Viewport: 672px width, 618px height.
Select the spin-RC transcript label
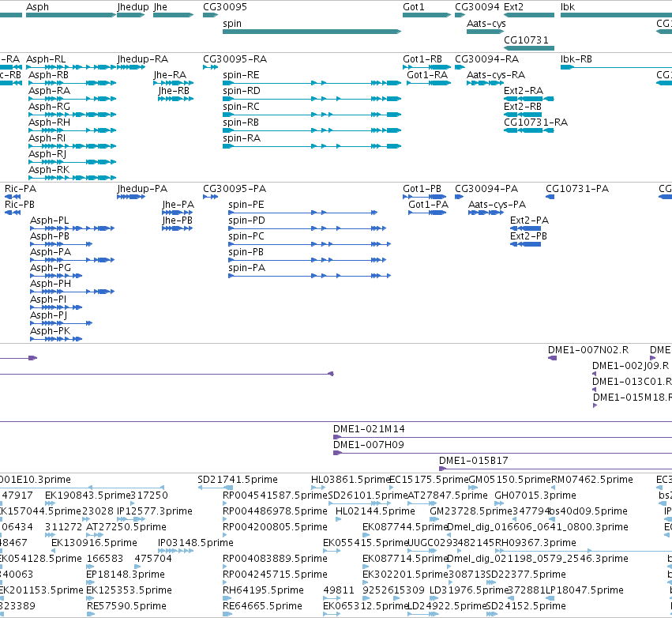coord(241,107)
